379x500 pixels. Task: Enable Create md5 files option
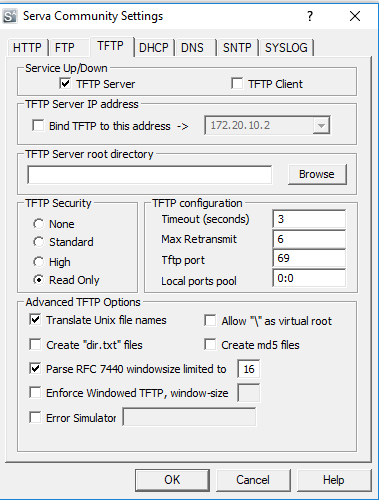[210, 345]
